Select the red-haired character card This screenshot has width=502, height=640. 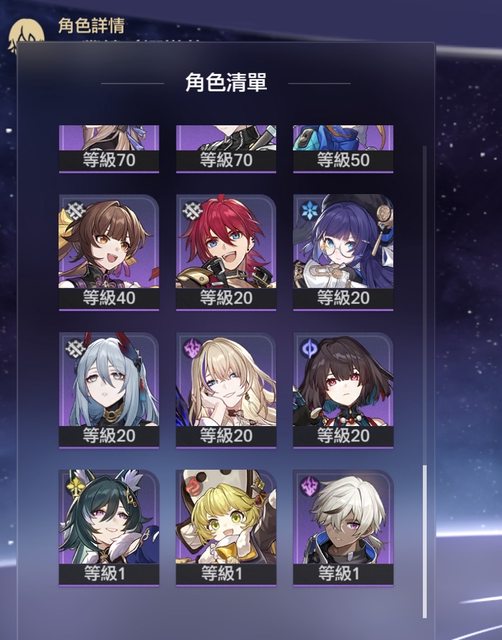point(226,252)
